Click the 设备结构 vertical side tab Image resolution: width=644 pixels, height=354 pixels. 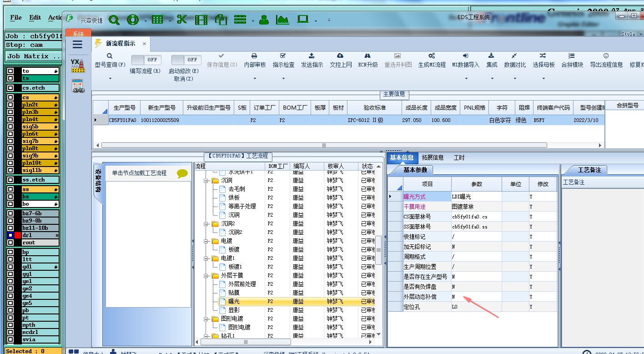[x=98, y=181]
